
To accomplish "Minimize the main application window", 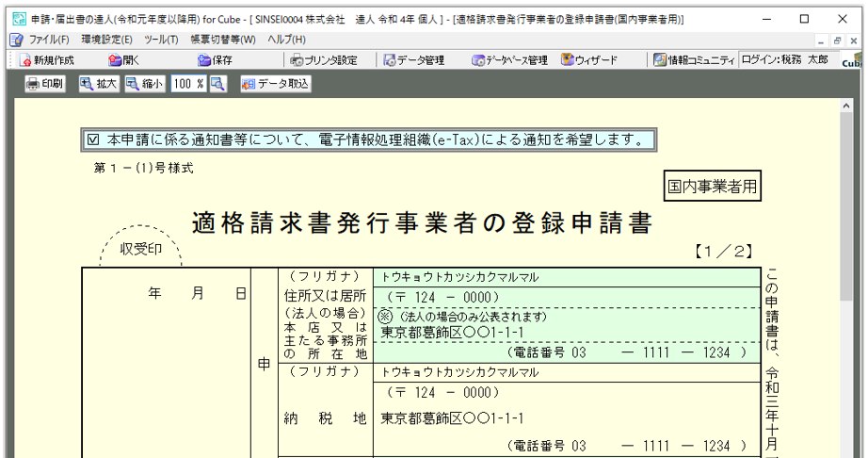I will click(767, 20).
